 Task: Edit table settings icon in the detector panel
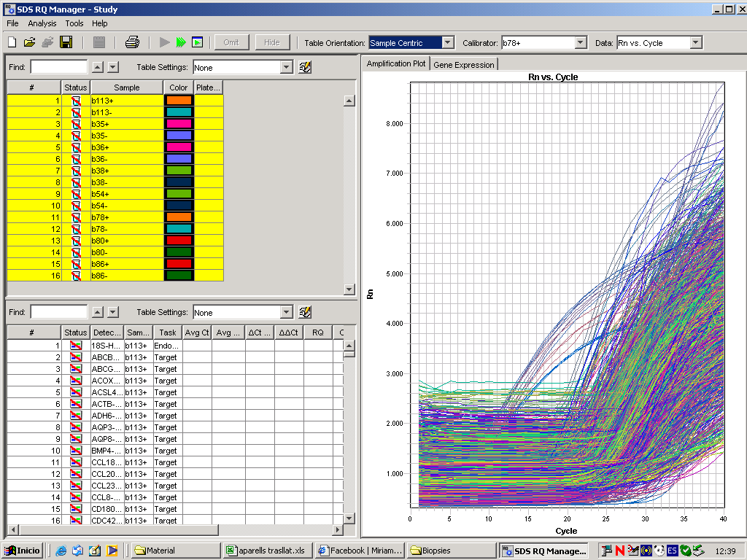pyautogui.click(x=306, y=312)
